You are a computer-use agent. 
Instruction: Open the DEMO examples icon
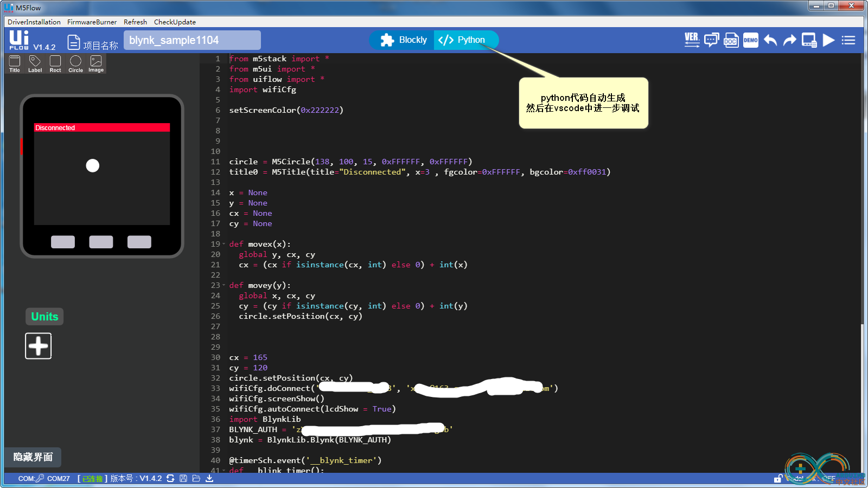pos(750,40)
